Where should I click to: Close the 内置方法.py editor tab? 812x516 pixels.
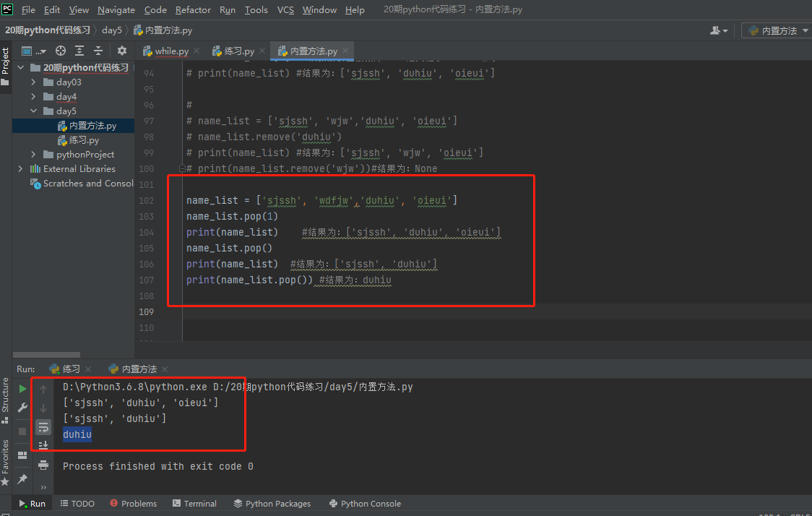click(x=345, y=51)
